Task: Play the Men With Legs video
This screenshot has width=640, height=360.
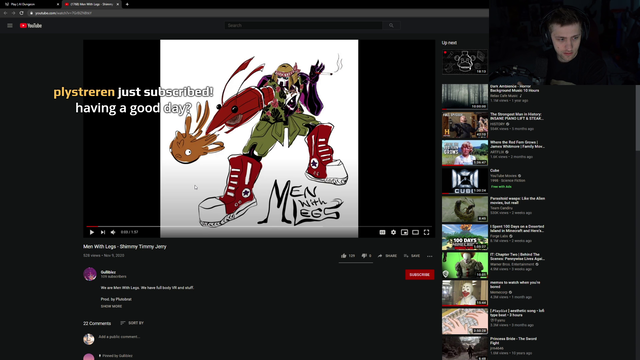Action: pyautogui.click(x=91, y=232)
